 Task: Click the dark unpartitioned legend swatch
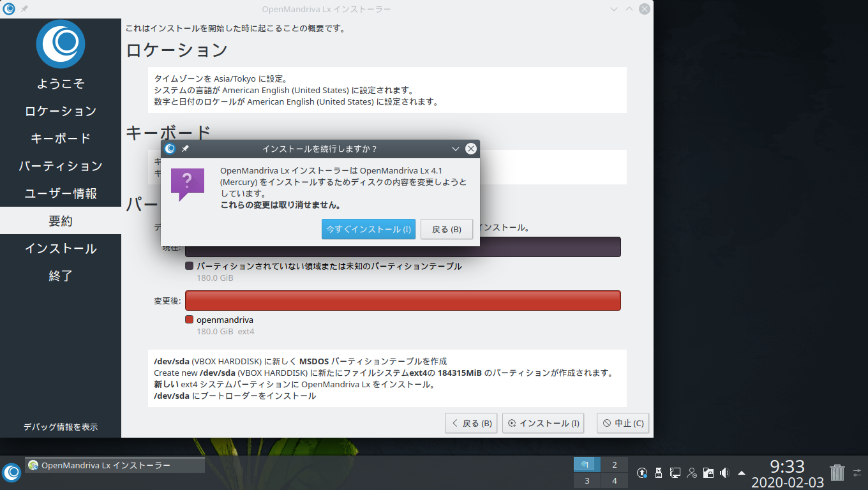189,266
